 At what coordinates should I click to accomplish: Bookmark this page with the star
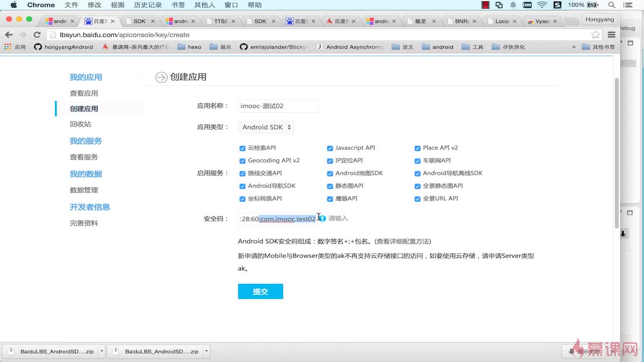pos(596,35)
